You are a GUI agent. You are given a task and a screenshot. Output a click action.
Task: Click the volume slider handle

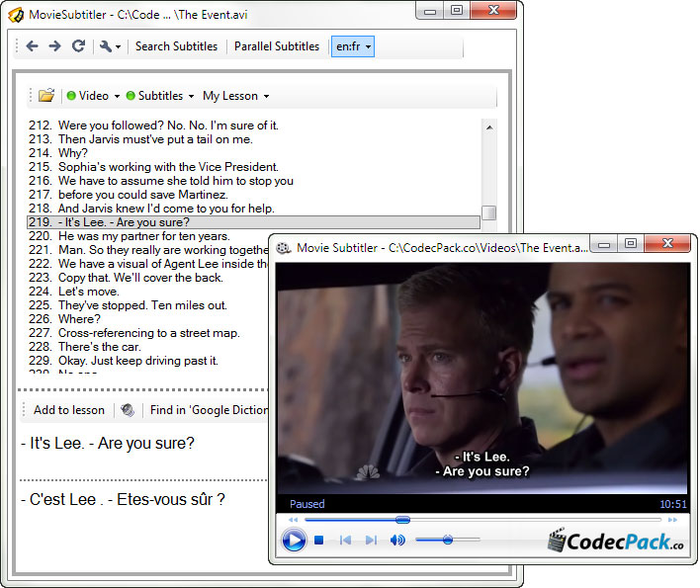click(x=448, y=540)
